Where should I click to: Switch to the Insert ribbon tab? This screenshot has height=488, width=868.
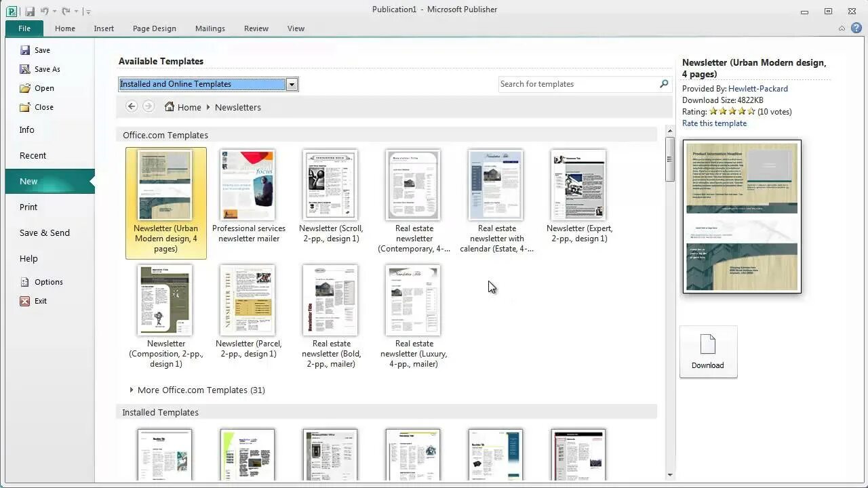[104, 28]
